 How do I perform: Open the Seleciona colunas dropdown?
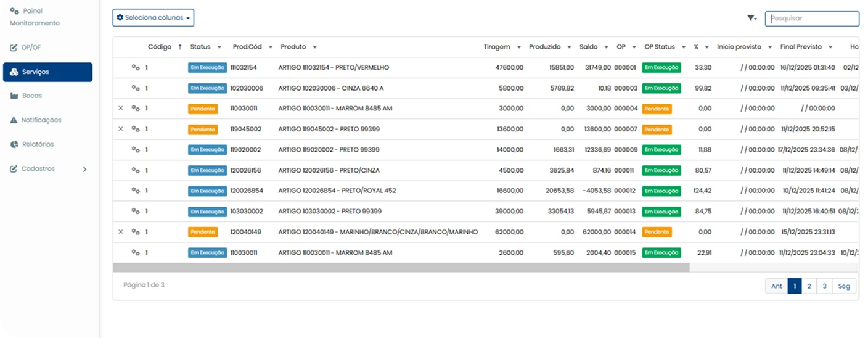[154, 18]
